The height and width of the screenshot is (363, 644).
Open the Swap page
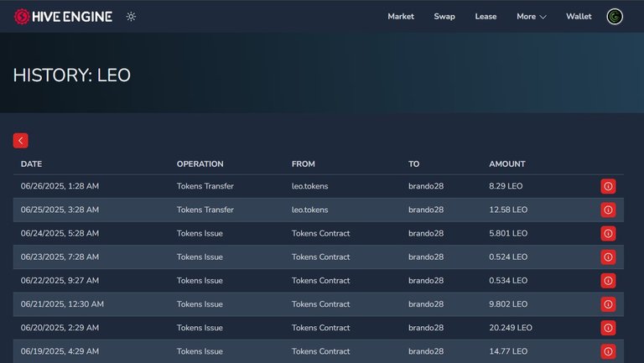tap(444, 17)
